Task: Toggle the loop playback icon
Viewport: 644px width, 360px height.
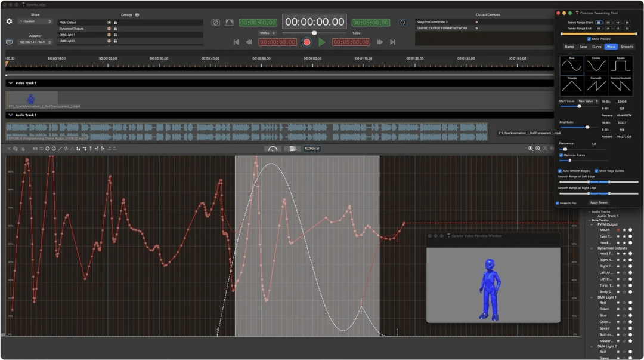Action: coord(402,23)
